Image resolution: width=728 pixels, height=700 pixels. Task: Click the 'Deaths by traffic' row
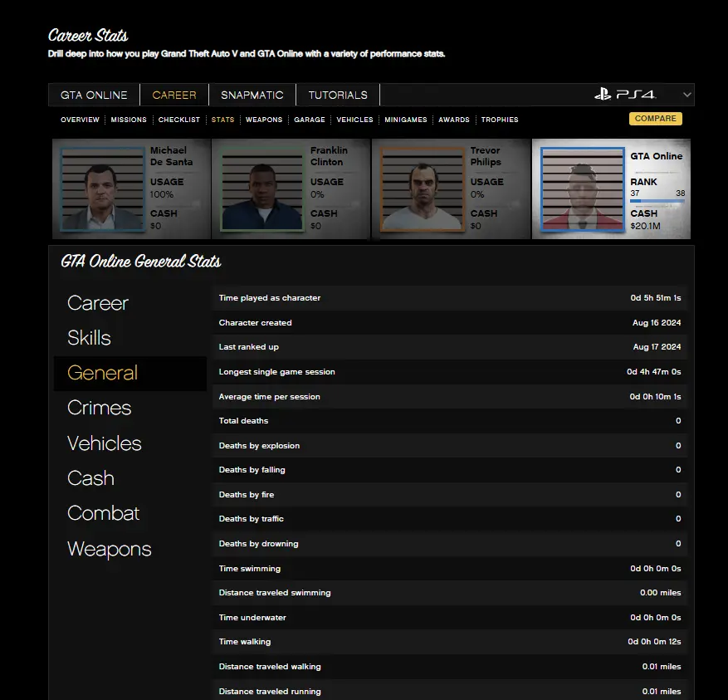(449, 519)
